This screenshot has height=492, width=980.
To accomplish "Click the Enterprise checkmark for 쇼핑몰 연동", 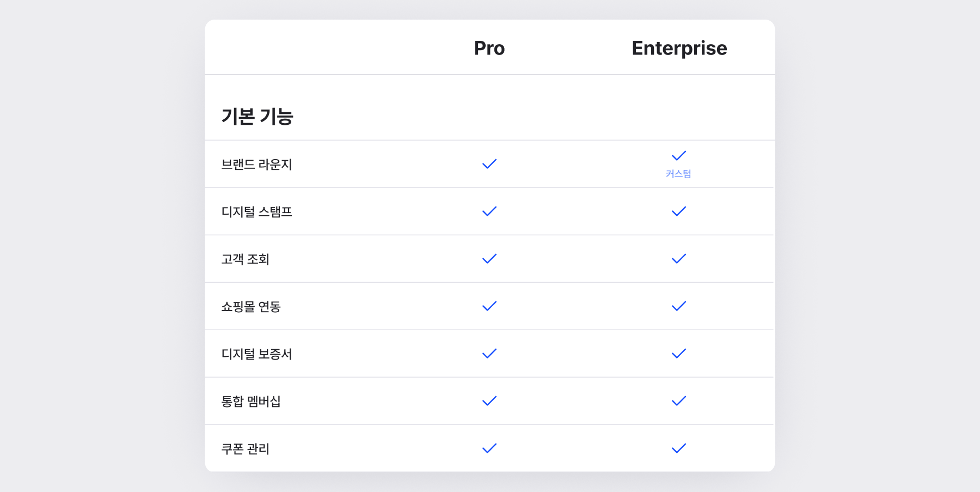I will tap(679, 306).
